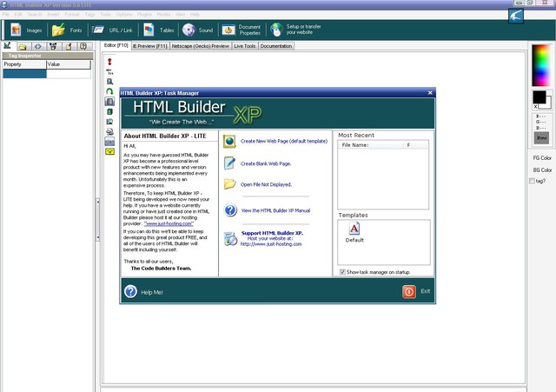The image size is (556, 392).
Task: Switch to the Editor [F10] tab
Action: coord(116,45)
